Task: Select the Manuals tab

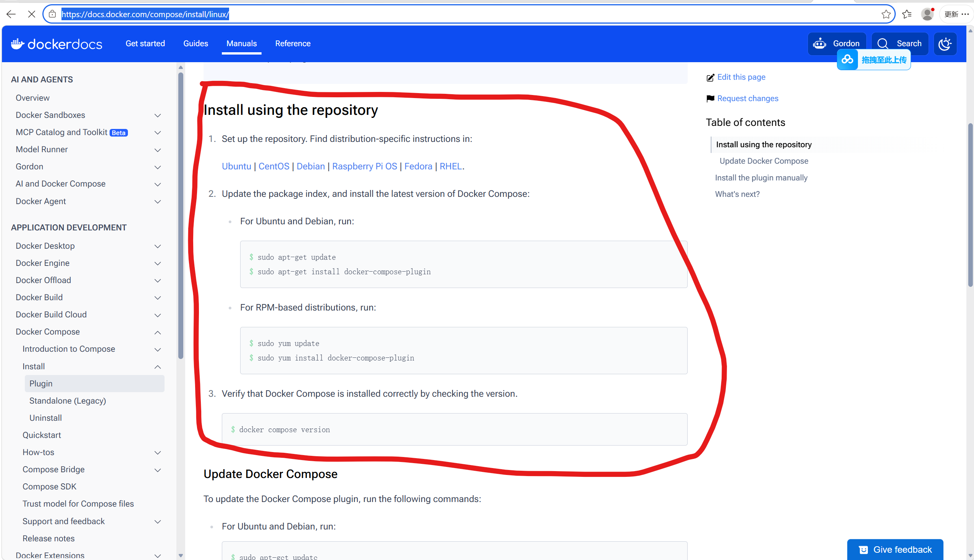Action: 241,43
